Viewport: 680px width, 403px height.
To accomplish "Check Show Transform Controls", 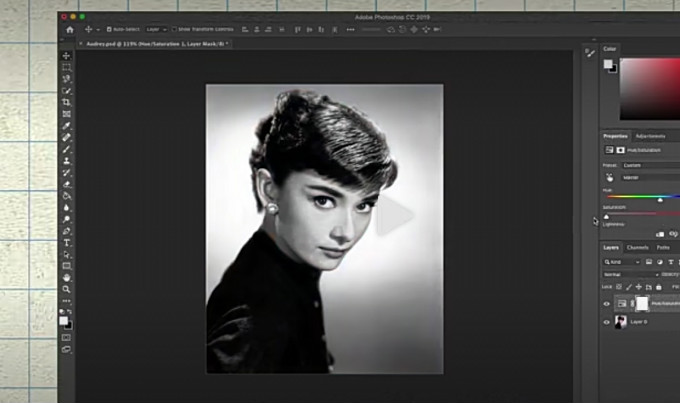I will [x=176, y=29].
